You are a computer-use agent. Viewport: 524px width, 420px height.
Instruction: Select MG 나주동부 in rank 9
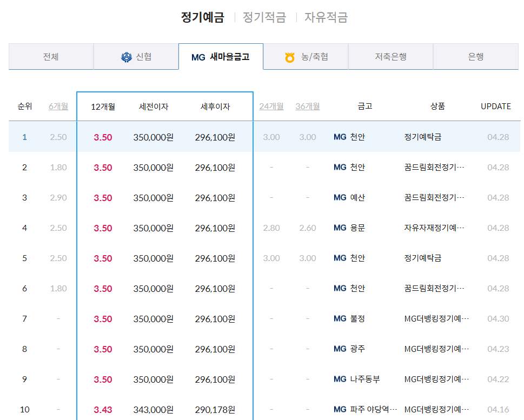point(356,379)
